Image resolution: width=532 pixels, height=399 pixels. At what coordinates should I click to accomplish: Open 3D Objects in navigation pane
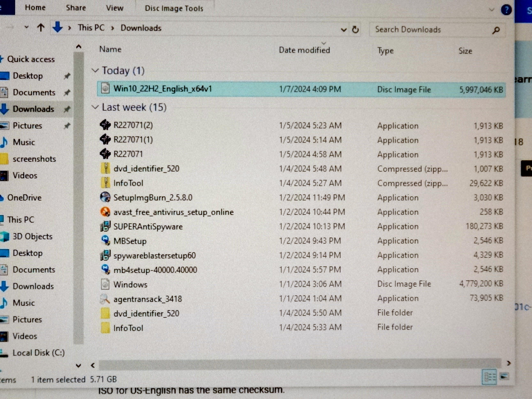click(32, 236)
